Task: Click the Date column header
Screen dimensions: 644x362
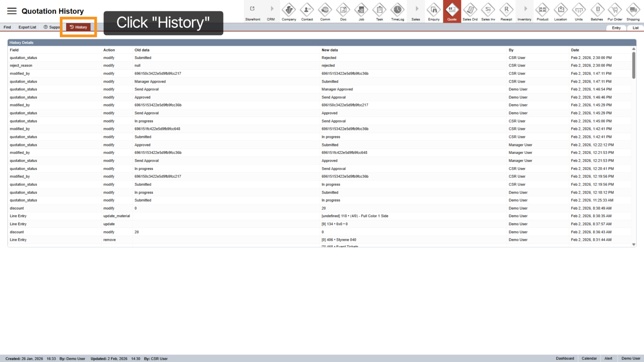Action: 575,50
